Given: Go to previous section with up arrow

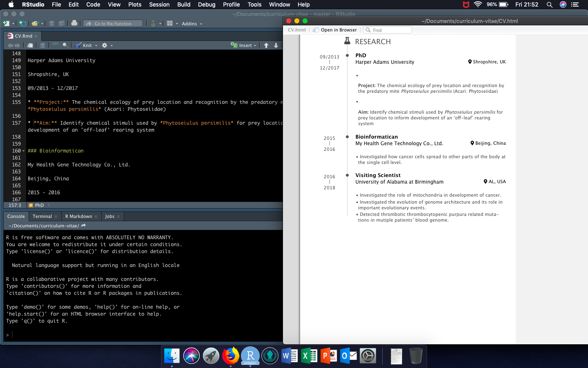Looking at the screenshot, I should [x=266, y=45].
